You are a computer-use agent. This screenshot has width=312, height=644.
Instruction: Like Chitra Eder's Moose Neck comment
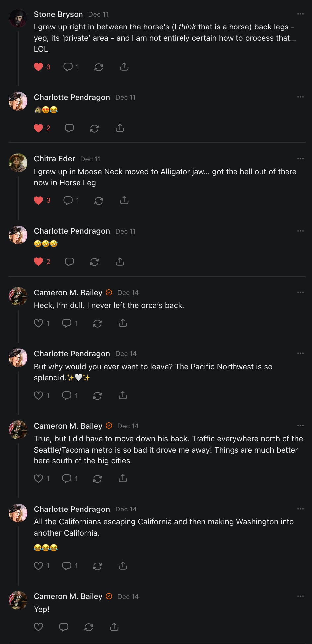point(39,200)
